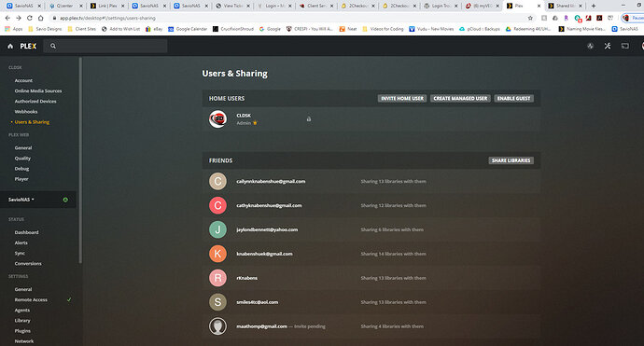Go to Plex home icon
The height and width of the screenshot is (346, 644).
tap(10, 47)
